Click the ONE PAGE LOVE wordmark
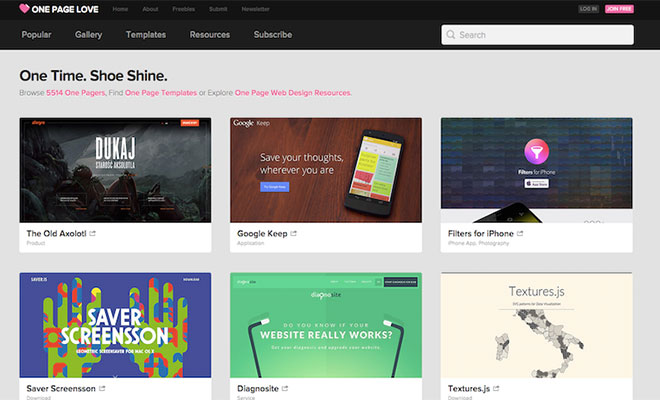Viewport: 660px width, 400px height. [65, 9]
